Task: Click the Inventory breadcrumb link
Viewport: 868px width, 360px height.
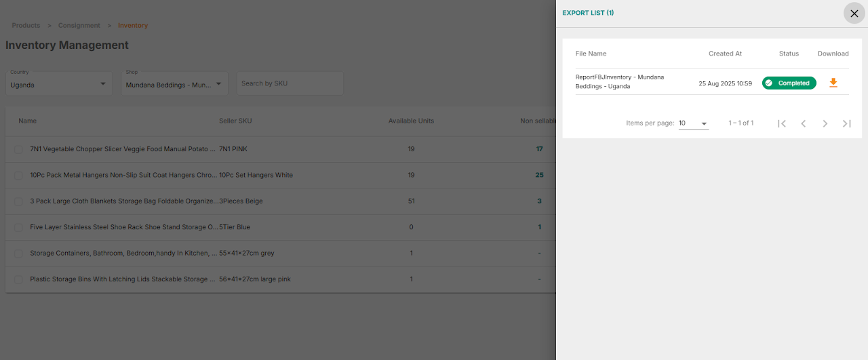Action: (133, 26)
